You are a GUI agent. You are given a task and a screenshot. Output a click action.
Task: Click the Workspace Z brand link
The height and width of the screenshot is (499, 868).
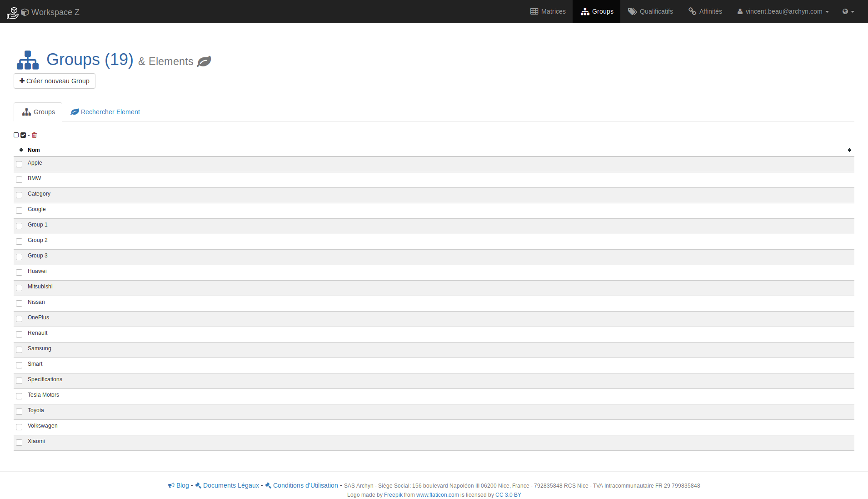coord(50,12)
